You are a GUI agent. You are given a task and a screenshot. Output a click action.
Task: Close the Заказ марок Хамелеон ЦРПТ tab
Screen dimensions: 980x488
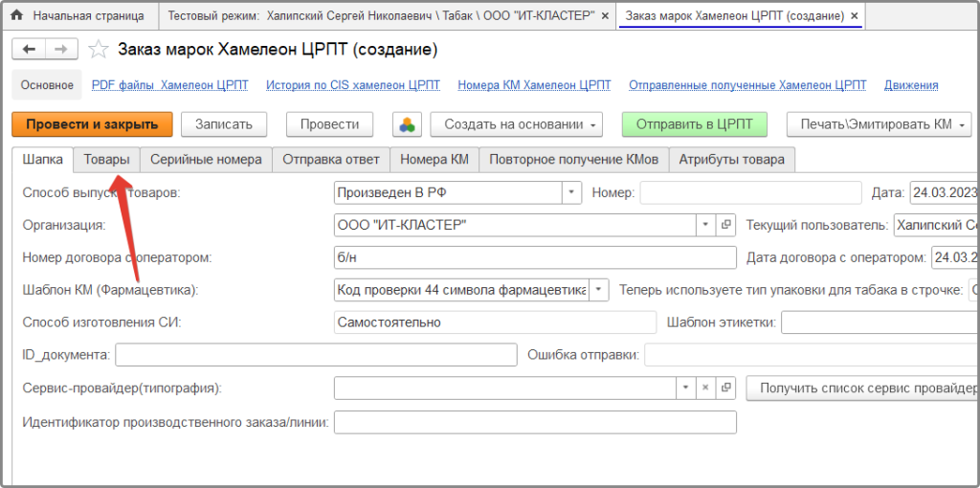[x=855, y=15]
